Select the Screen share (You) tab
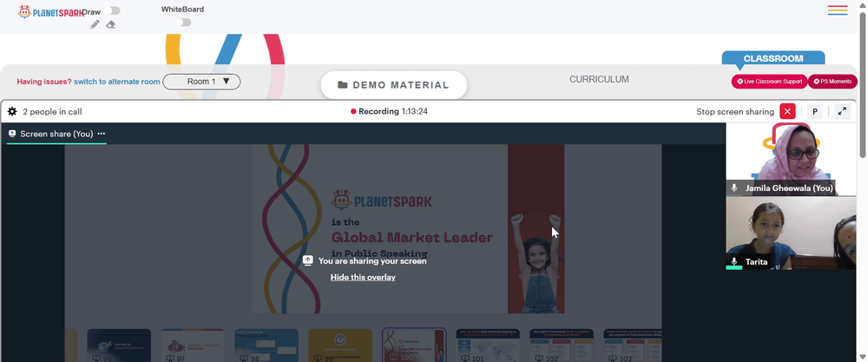Image resolution: width=868 pixels, height=362 pixels. [x=56, y=134]
